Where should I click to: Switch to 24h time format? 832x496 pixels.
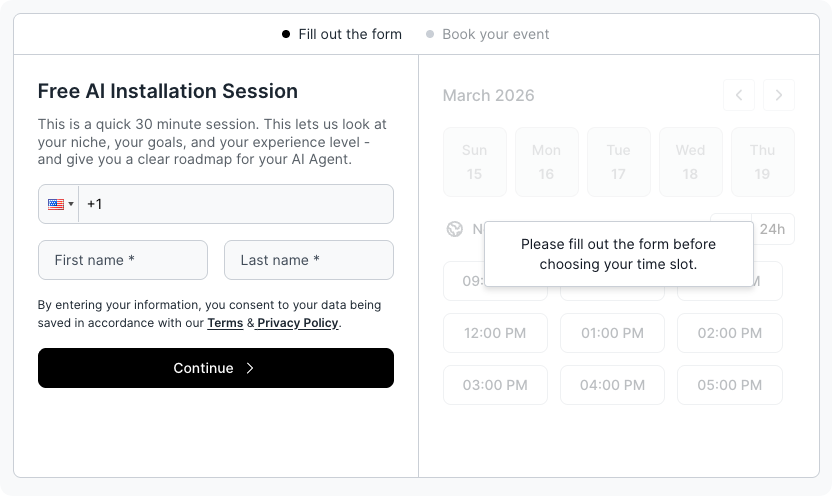click(772, 229)
